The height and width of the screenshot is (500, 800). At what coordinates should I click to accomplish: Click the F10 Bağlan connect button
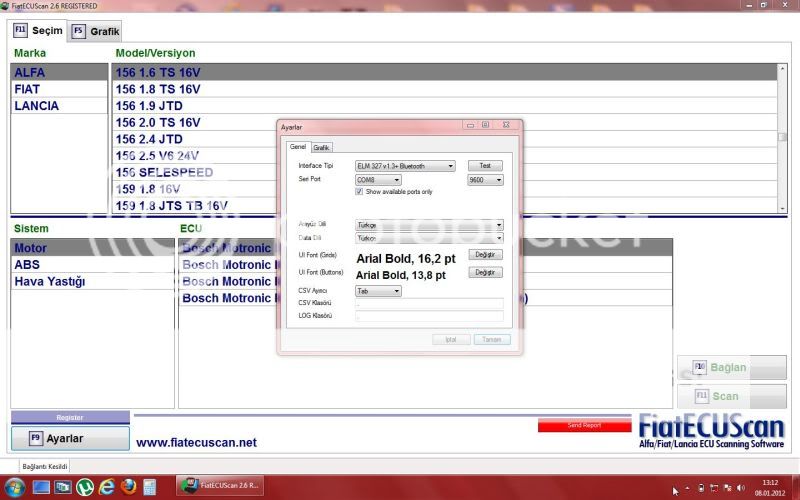732,367
